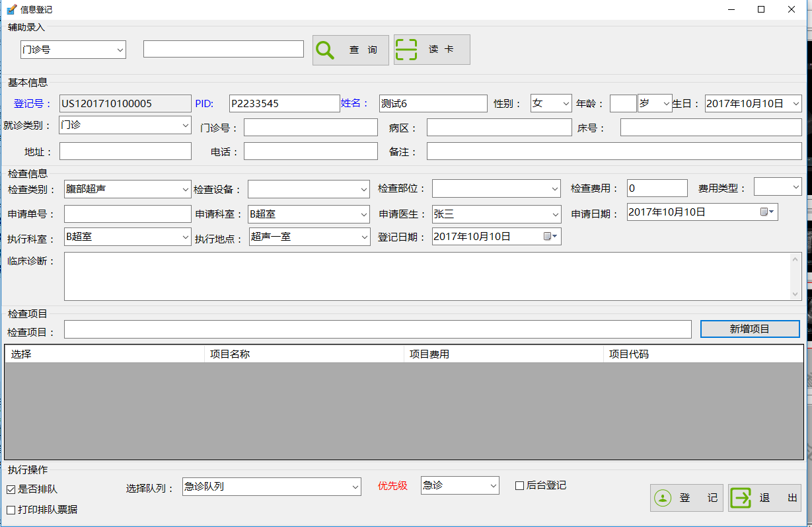Click the 地址 input field

pos(126,151)
